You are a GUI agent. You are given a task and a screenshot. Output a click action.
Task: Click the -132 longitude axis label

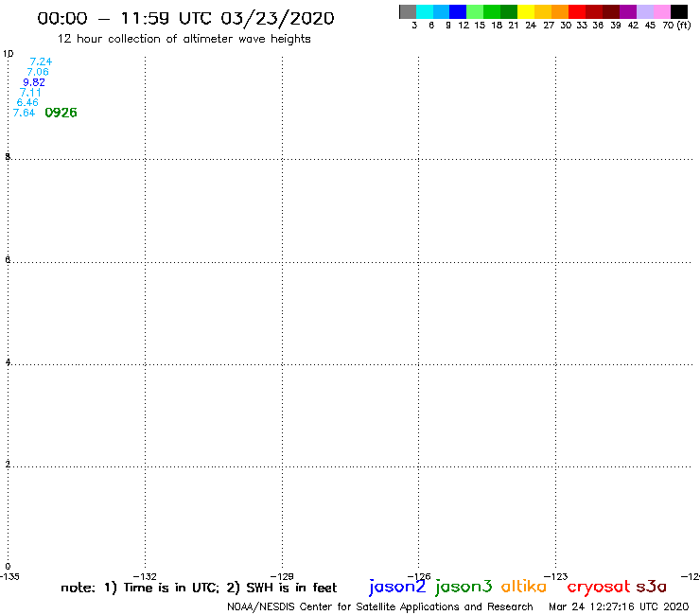tap(145, 576)
